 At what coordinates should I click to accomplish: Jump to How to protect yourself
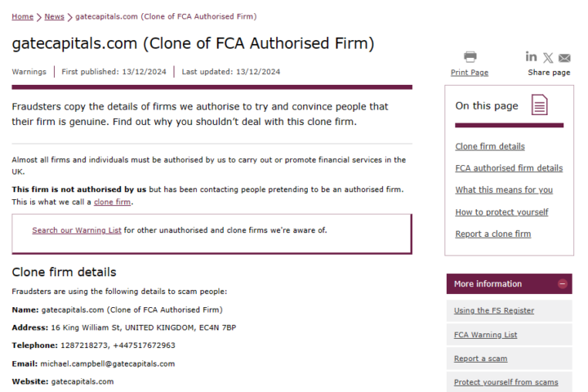coord(501,212)
